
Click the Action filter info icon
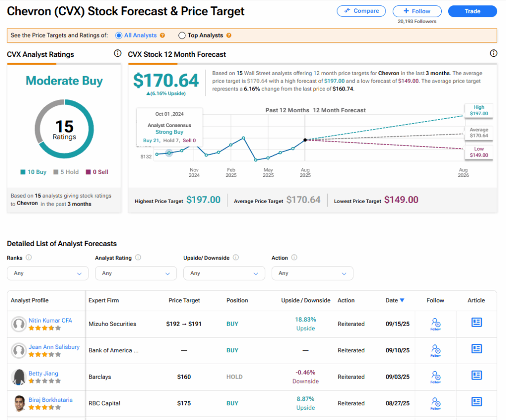(295, 257)
